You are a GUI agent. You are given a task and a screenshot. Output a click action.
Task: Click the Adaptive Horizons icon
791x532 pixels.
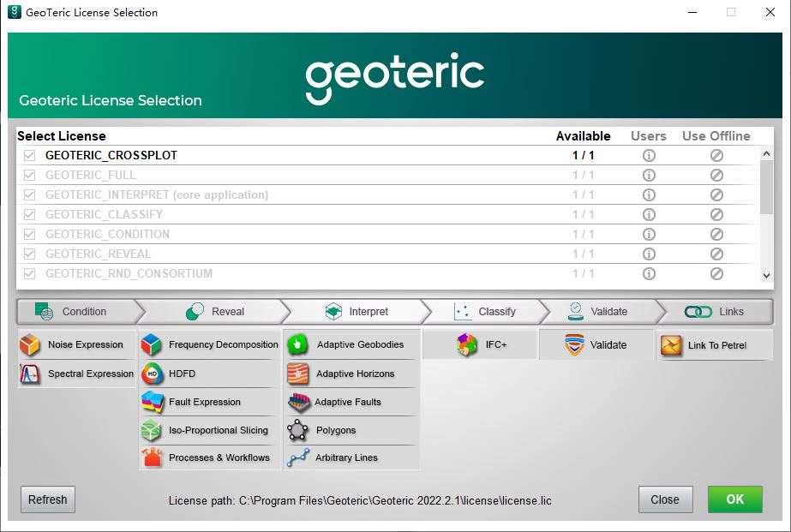(297, 374)
